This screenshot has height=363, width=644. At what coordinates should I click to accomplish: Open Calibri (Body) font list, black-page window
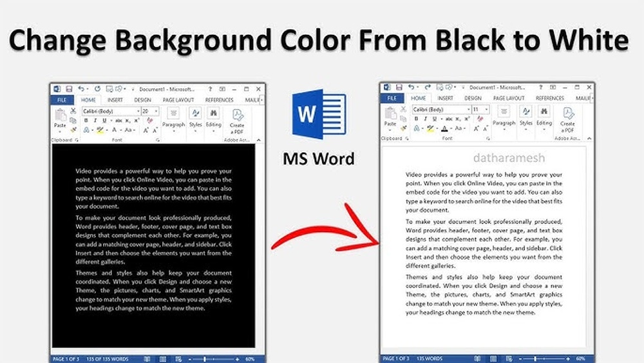(x=138, y=112)
